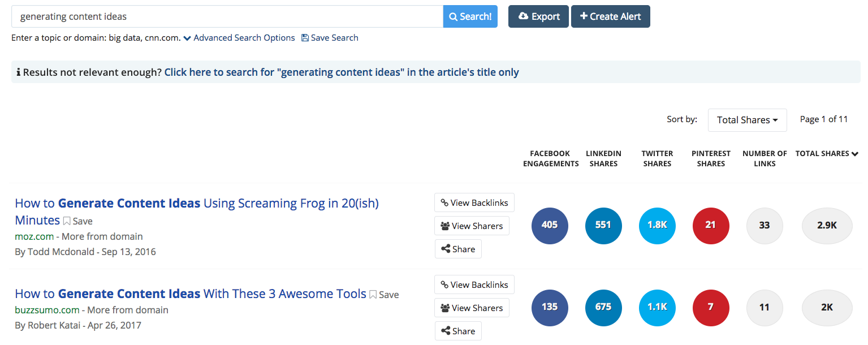Open View Sharers for the moz.com article
868x345 pixels.
472,226
